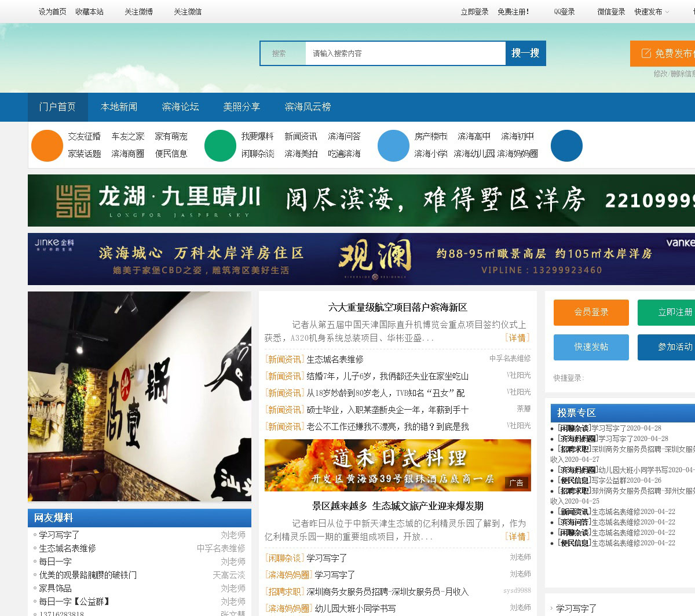Image resolution: width=695 pixels, height=616 pixels.
Task: Click the dark blue circle category icon
Action: 566,145
